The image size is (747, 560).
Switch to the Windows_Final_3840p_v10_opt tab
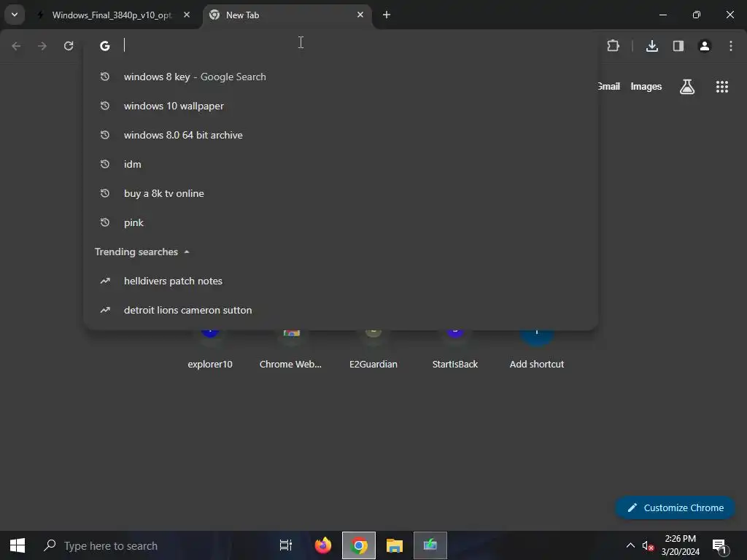tap(112, 15)
